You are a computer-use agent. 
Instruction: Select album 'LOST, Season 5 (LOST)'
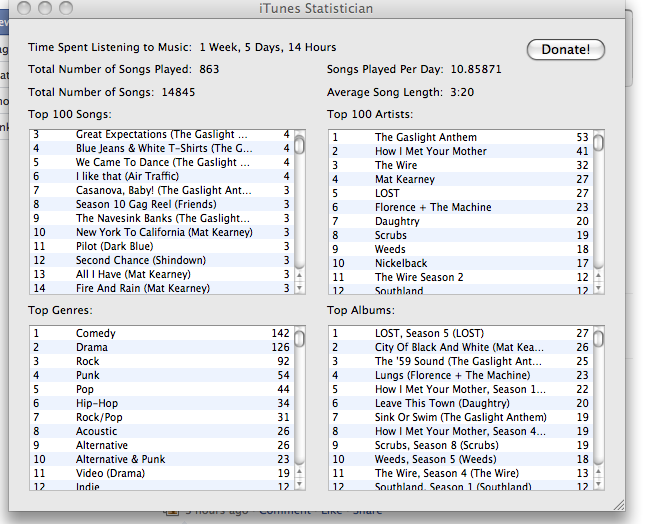click(461, 333)
